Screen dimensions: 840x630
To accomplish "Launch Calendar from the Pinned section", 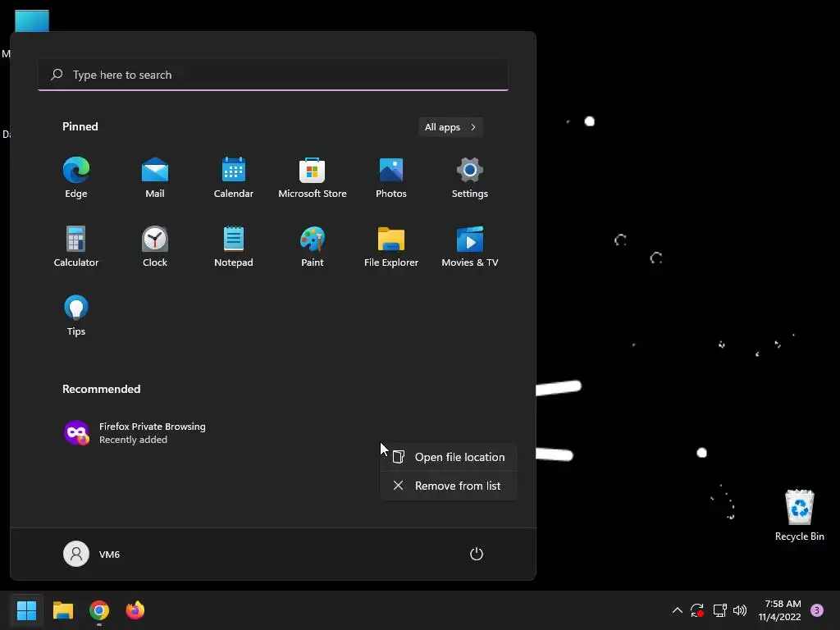I will (x=234, y=178).
